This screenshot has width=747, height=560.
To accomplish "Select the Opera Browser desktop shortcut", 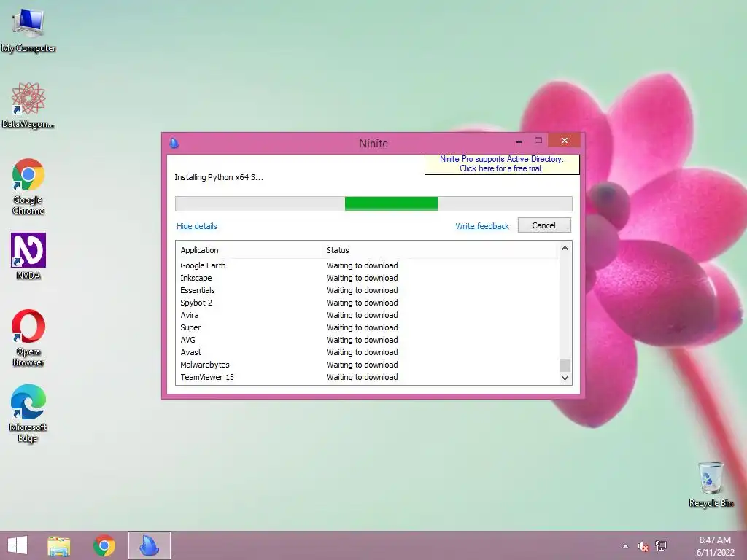I will tap(28, 338).
